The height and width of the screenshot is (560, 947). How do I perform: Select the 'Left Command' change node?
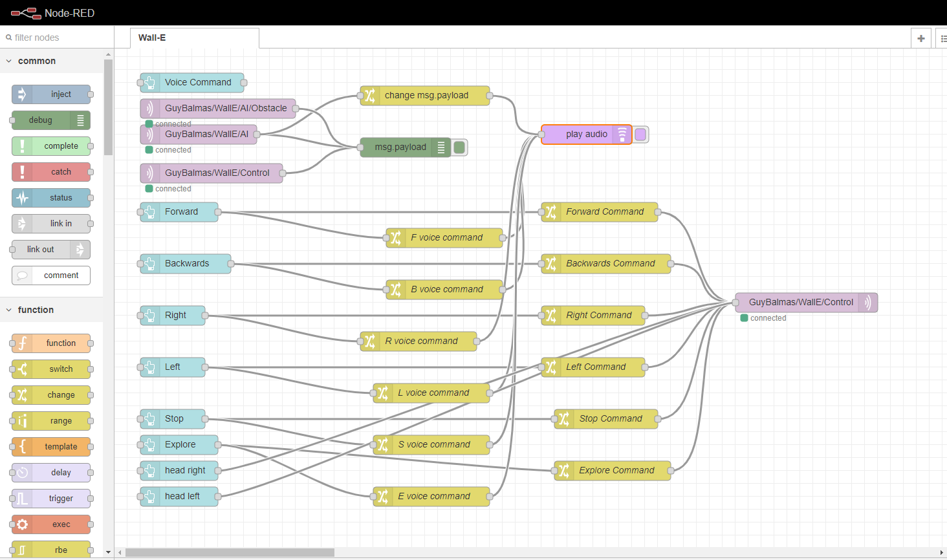[593, 367]
